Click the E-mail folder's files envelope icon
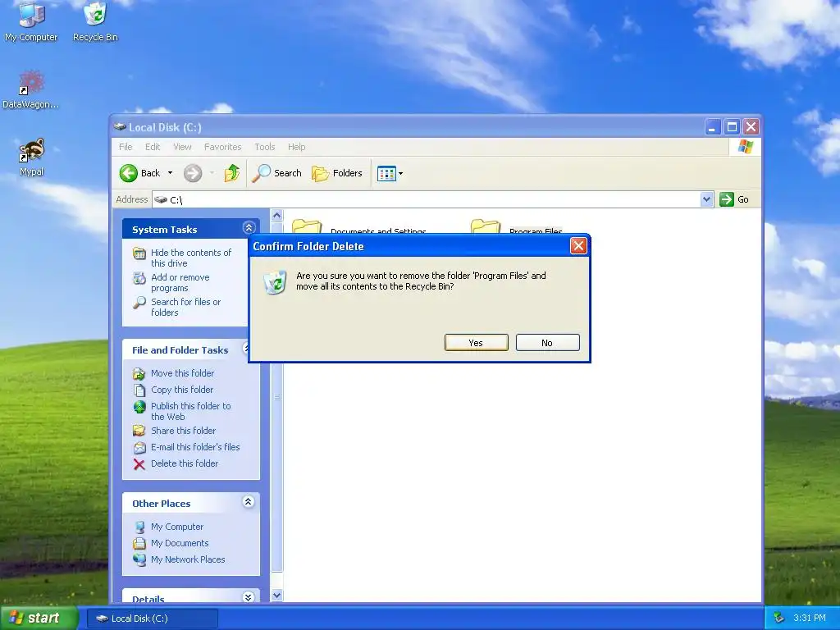This screenshot has height=630, width=840. click(x=139, y=447)
